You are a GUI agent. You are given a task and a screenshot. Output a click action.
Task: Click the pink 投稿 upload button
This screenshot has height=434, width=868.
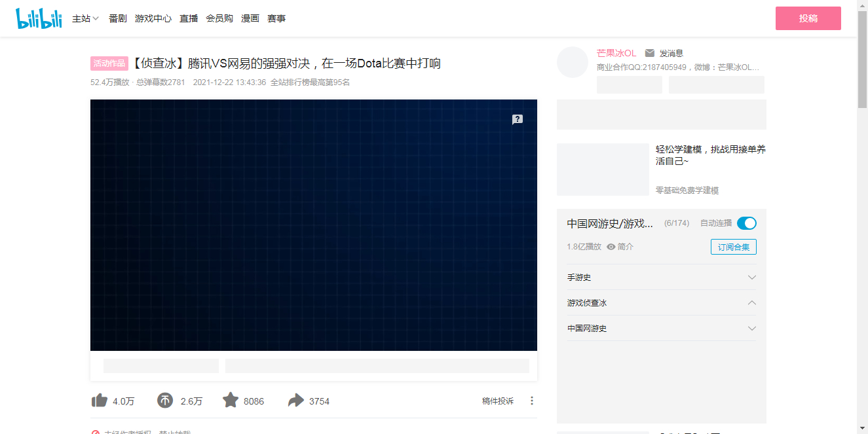(808, 18)
